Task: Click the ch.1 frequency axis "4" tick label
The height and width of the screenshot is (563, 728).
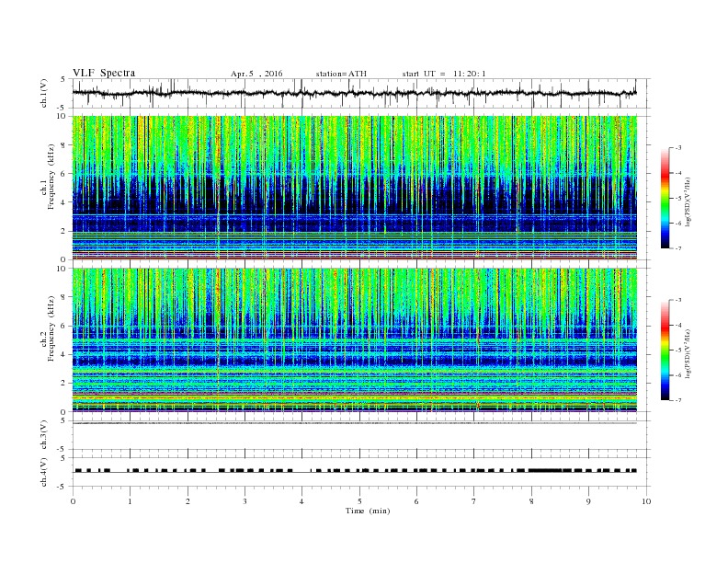Action: [64, 202]
